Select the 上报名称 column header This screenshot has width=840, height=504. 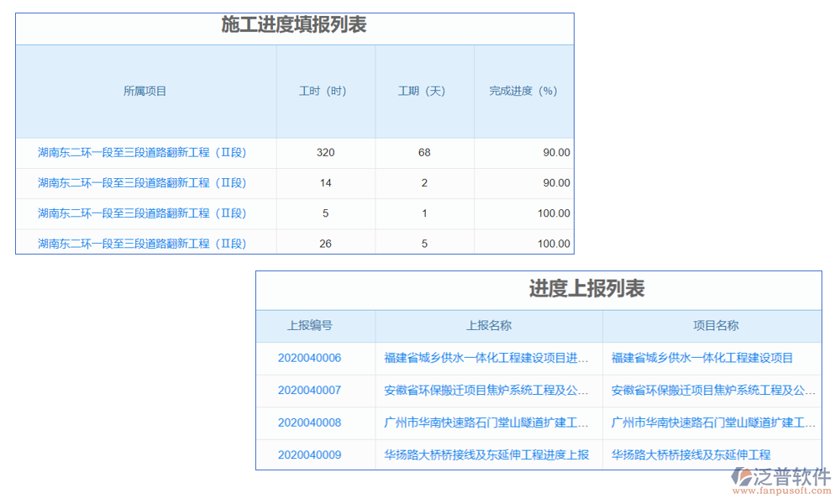pyautogui.click(x=489, y=326)
